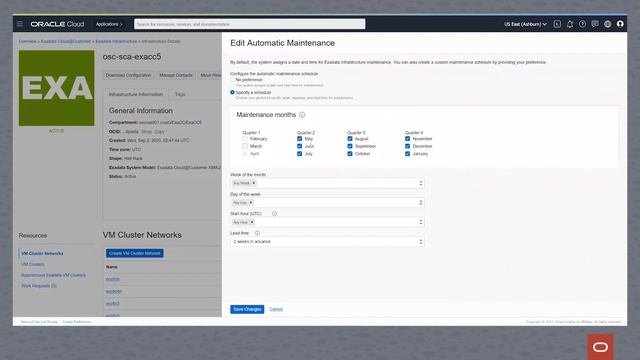The width and height of the screenshot is (640, 360).
Task: Open the notifications bell
Action: tap(570, 24)
